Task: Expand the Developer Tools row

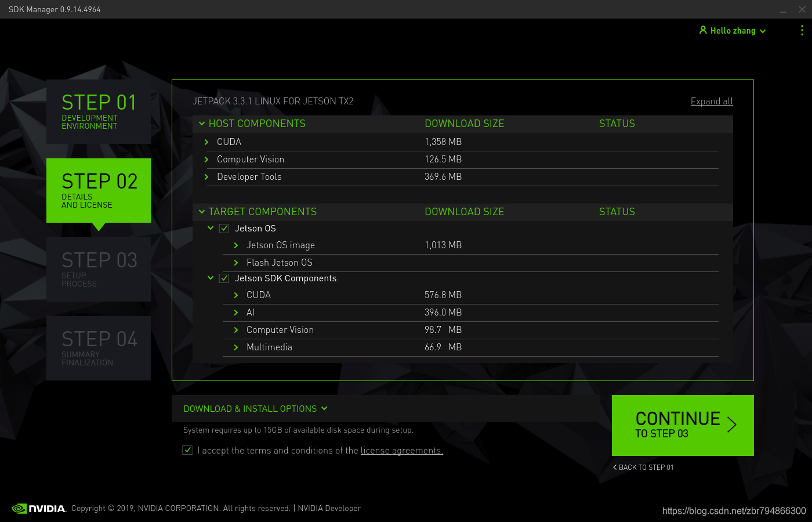Action: (x=206, y=177)
